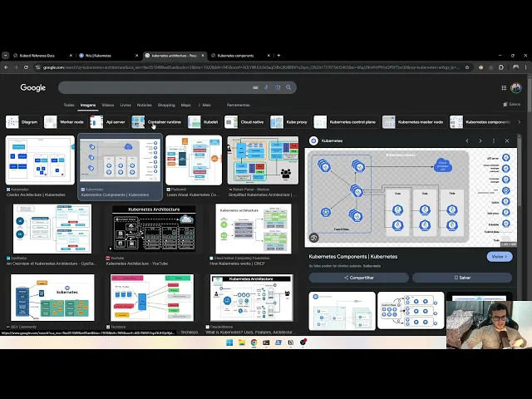532x399 pixels.
Task: Select the Vídeos search tab
Action: 108,106
